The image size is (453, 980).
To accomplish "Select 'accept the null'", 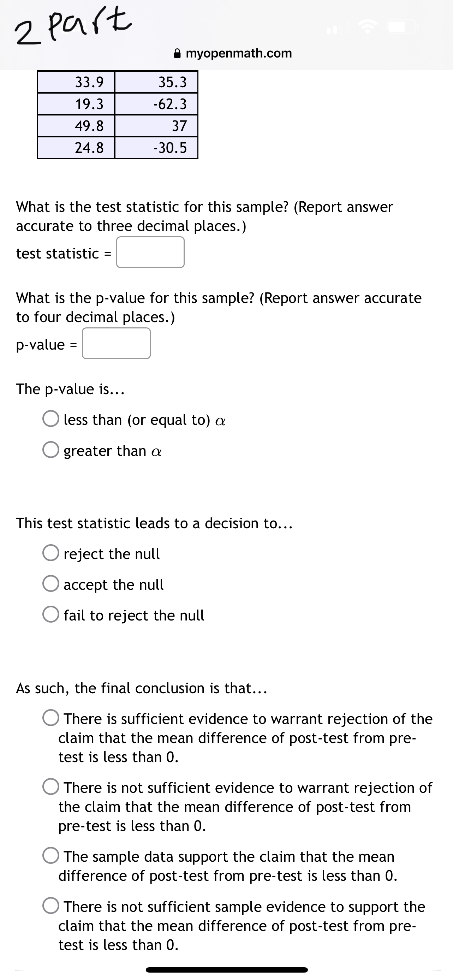I will [x=50, y=585].
